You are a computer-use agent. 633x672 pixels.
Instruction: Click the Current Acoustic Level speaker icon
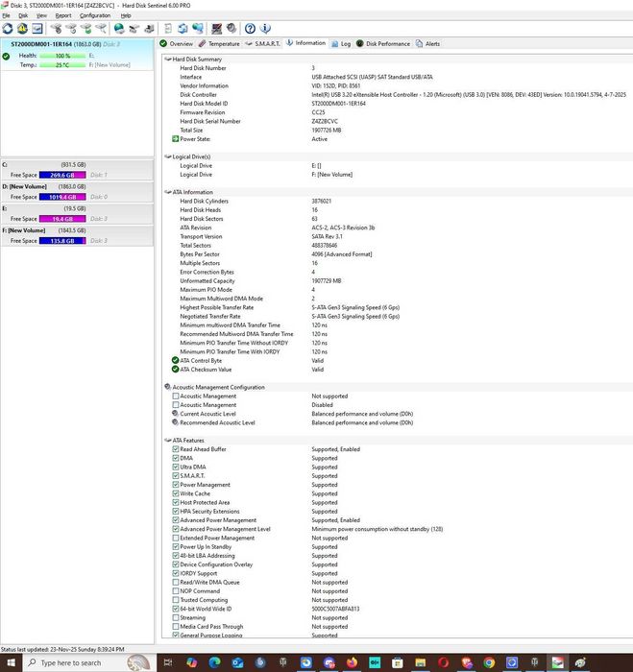(175, 414)
